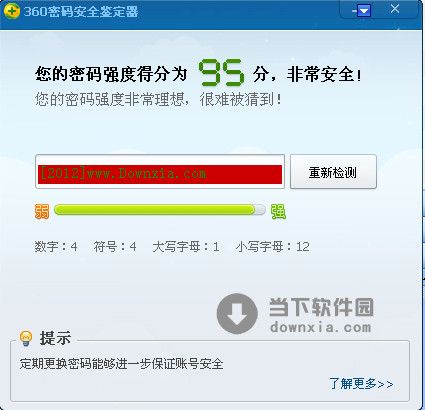Screen dimensions: 425x410
Task: Click the green 95 score number
Action: pyautogui.click(x=221, y=72)
